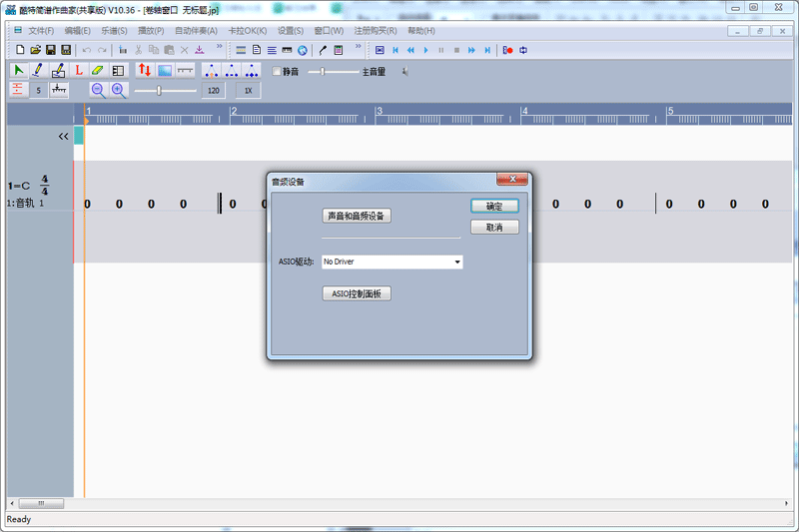Image resolution: width=799 pixels, height=532 pixels.
Task: Click the number 5 box in toolbar
Action: click(x=38, y=90)
